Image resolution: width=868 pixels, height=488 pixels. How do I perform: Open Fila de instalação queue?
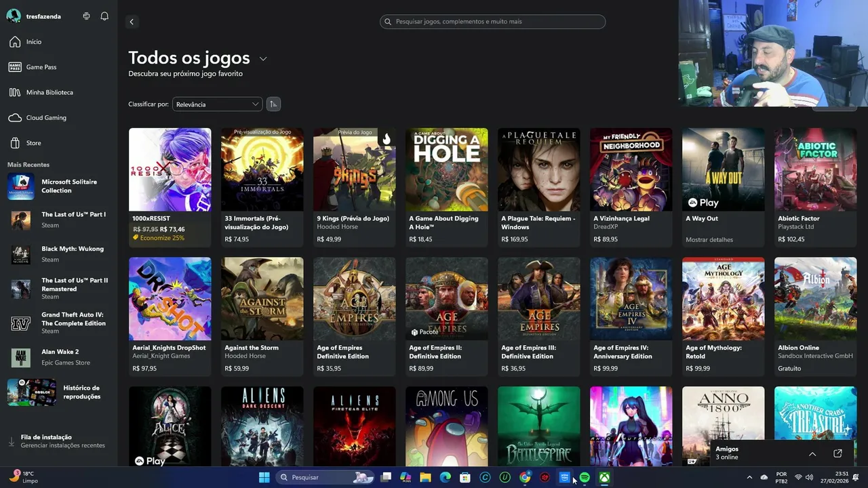pos(58,441)
